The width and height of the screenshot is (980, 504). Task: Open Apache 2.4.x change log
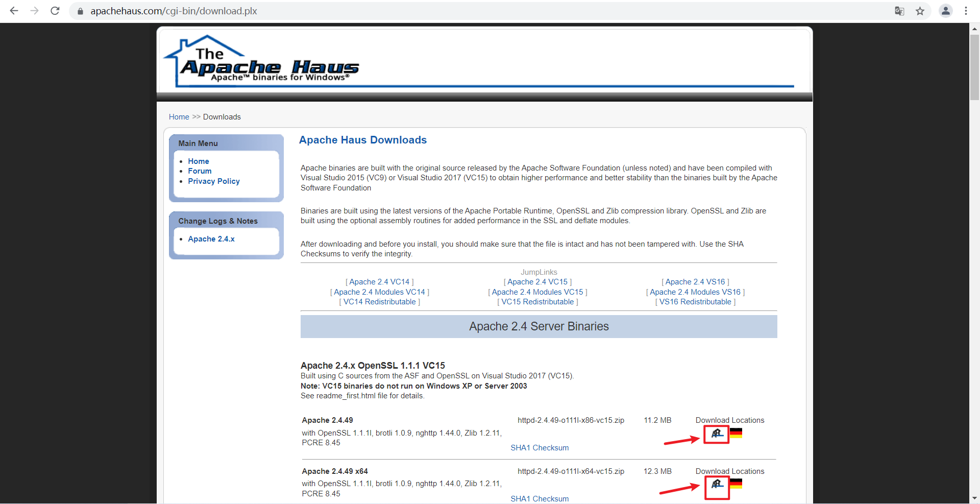pyautogui.click(x=211, y=239)
